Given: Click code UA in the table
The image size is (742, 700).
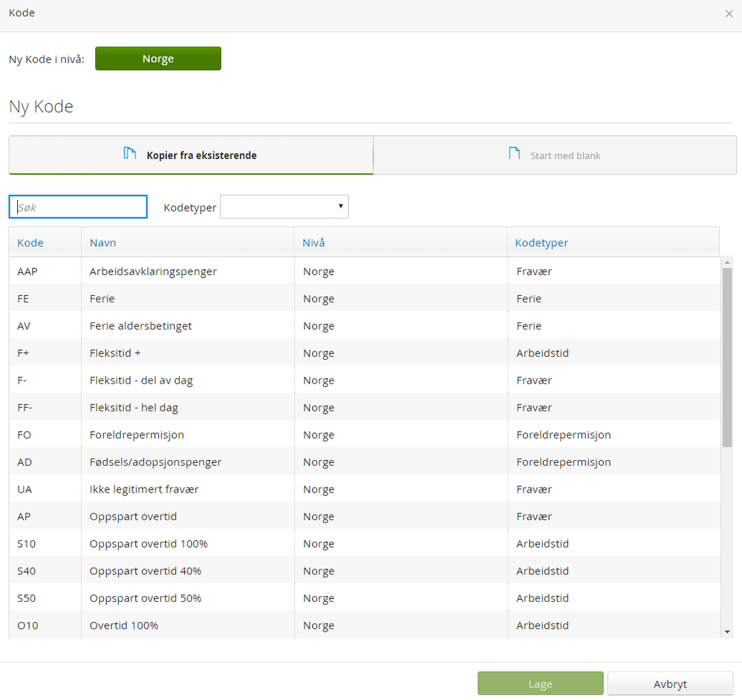Looking at the screenshot, I should click(25, 489).
